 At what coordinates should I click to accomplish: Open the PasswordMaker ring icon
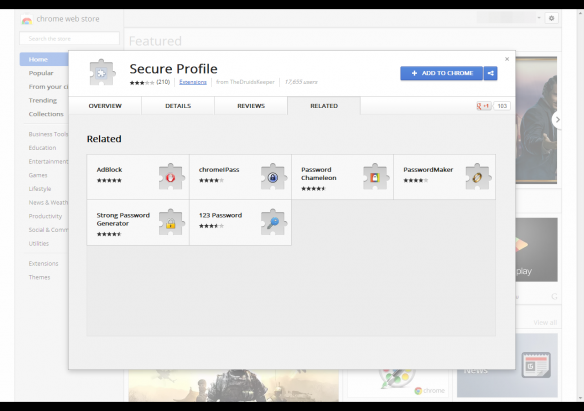[478, 176]
